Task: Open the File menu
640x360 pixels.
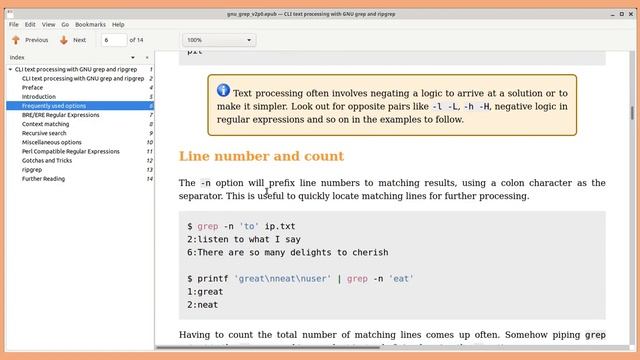Action: (13, 24)
